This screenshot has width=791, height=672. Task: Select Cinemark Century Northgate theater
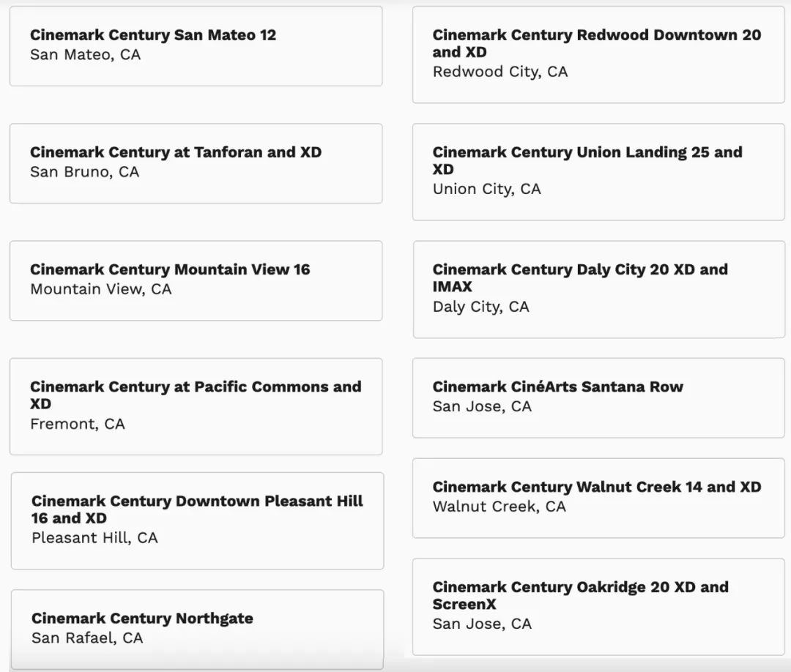[142, 619]
